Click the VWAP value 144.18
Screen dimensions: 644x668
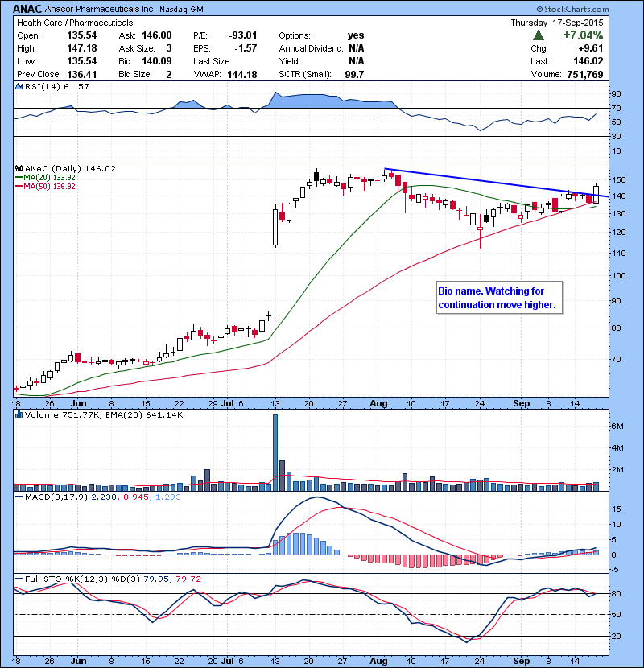pyautogui.click(x=242, y=74)
